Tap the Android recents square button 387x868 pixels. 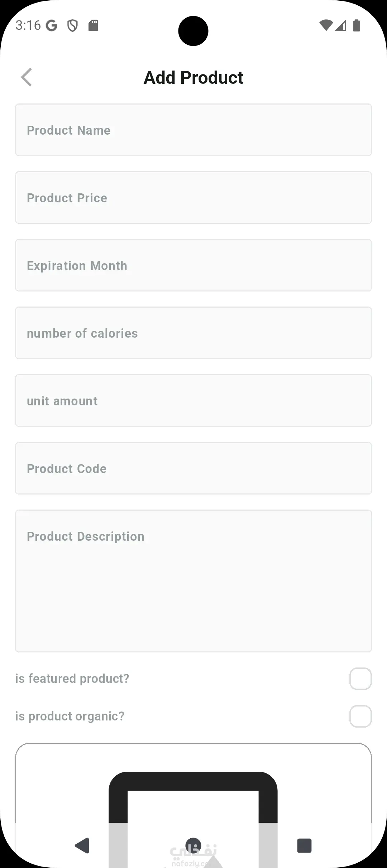tap(304, 845)
